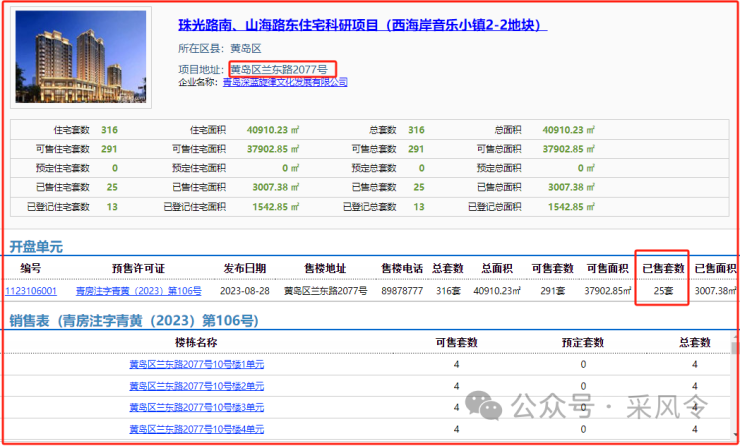Open presale permit 青房注字青黄（2023）第106号 link
This screenshot has width=740, height=446.
(x=138, y=291)
